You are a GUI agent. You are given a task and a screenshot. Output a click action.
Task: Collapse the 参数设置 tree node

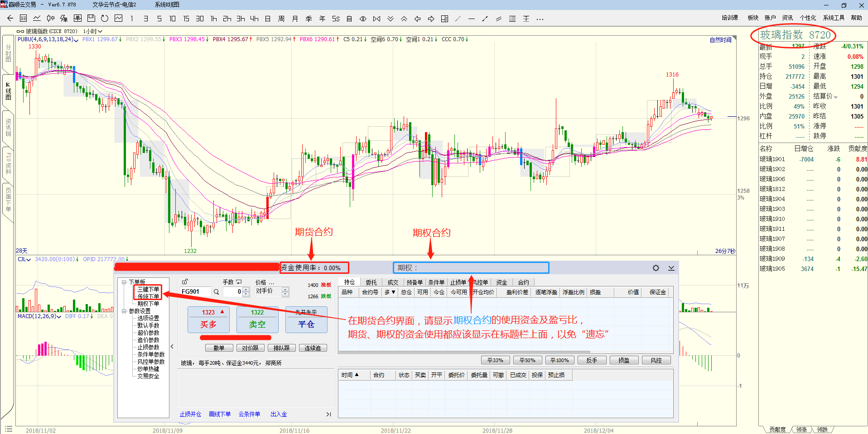pyautogui.click(x=124, y=311)
